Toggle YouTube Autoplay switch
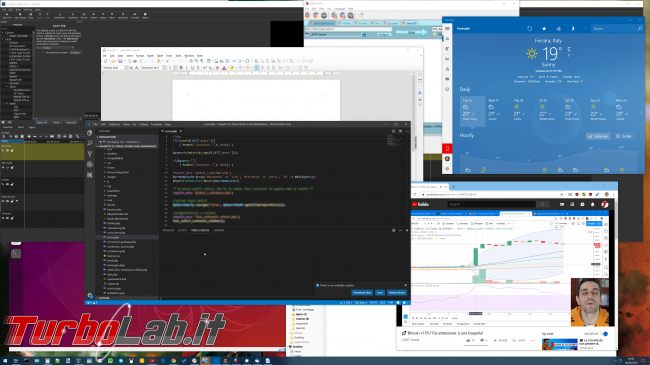Screen dimensions: 650x365 604,334
